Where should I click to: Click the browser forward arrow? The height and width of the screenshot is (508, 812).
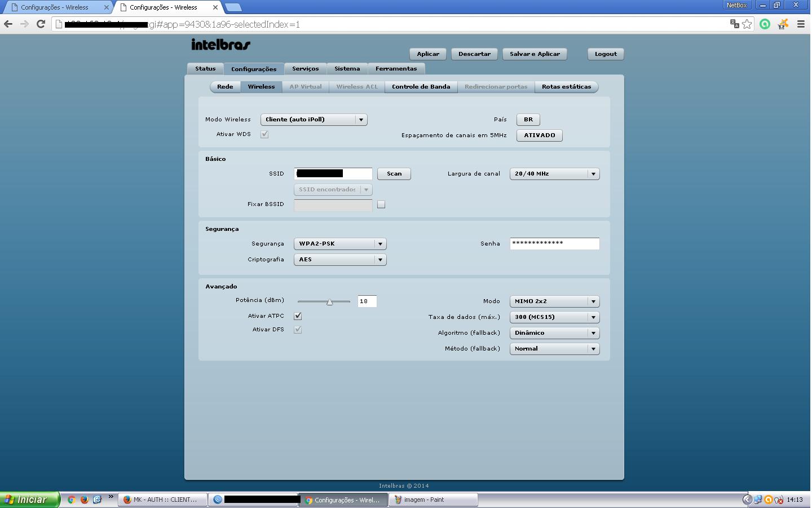tap(24, 24)
